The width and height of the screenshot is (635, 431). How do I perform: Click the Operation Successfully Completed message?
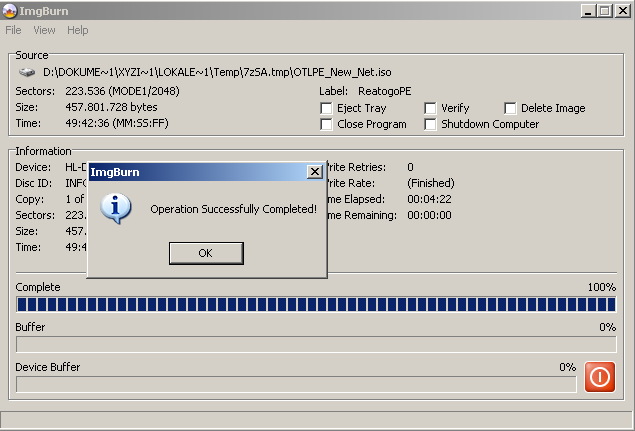point(234,209)
